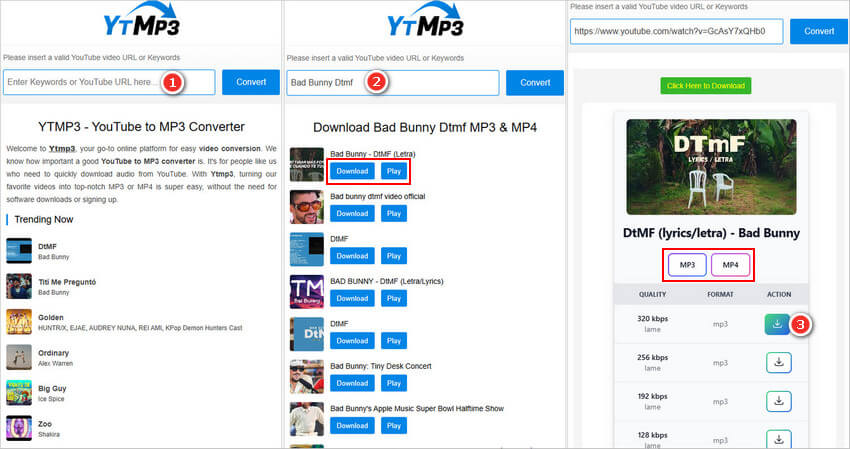Download Bad Bunny: Tiny Desk Concert
Viewport: 850px width, 449px height.
click(352, 383)
